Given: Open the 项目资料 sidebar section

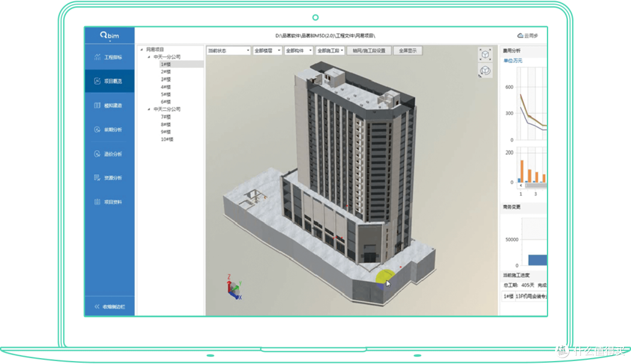Looking at the screenshot, I should [x=109, y=202].
